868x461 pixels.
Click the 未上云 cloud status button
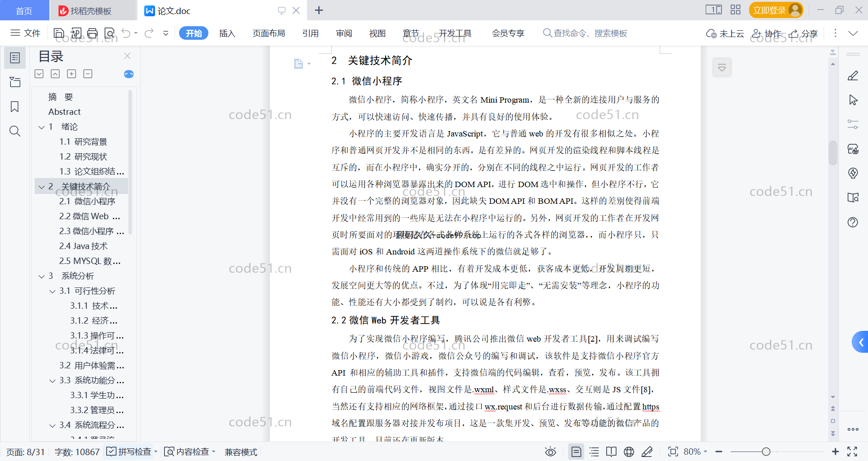point(725,33)
